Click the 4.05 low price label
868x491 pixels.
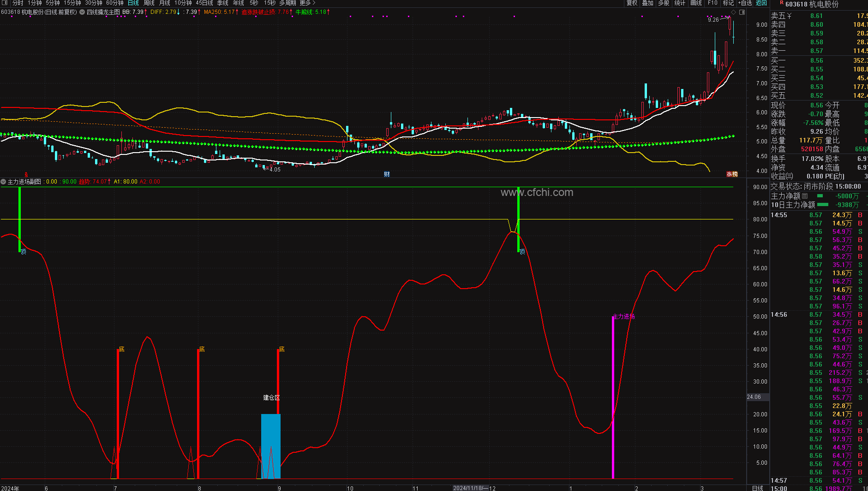pos(275,169)
